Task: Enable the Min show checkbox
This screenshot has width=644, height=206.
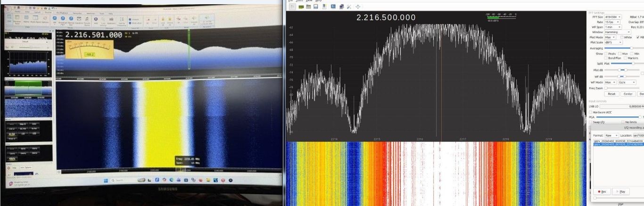Action: pyautogui.click(x=632, y=54)
